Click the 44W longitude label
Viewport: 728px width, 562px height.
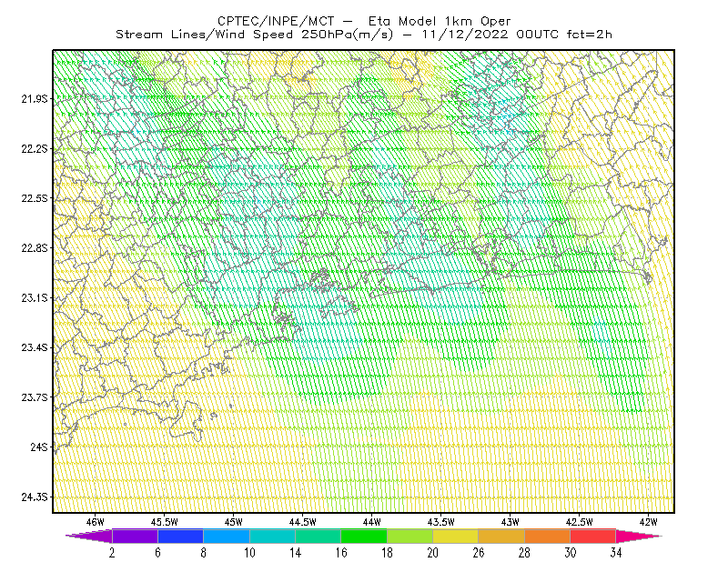372,522
